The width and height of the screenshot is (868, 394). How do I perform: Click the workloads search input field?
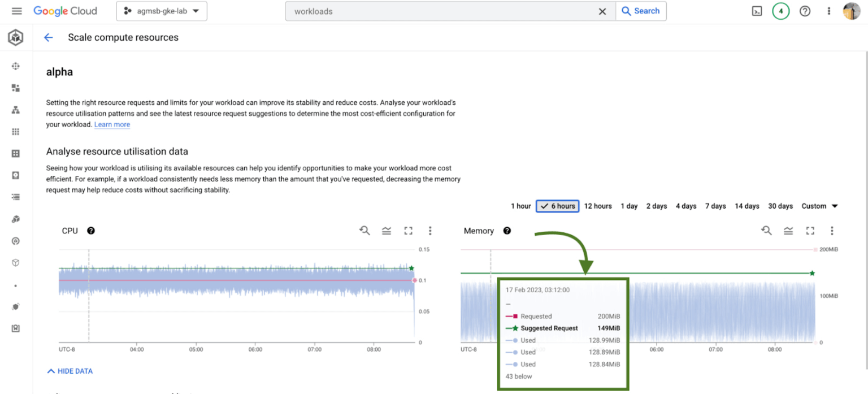click(x=441, y=11)
